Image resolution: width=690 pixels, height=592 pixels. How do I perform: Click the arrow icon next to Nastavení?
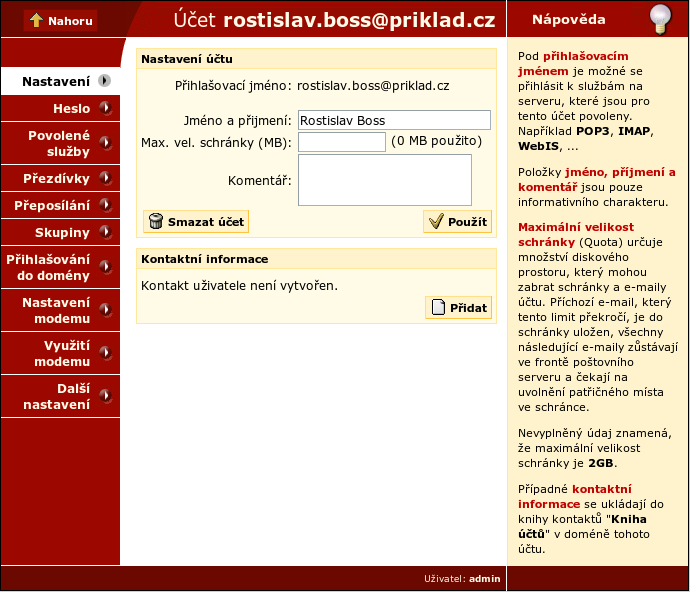(x=105, y=81)
